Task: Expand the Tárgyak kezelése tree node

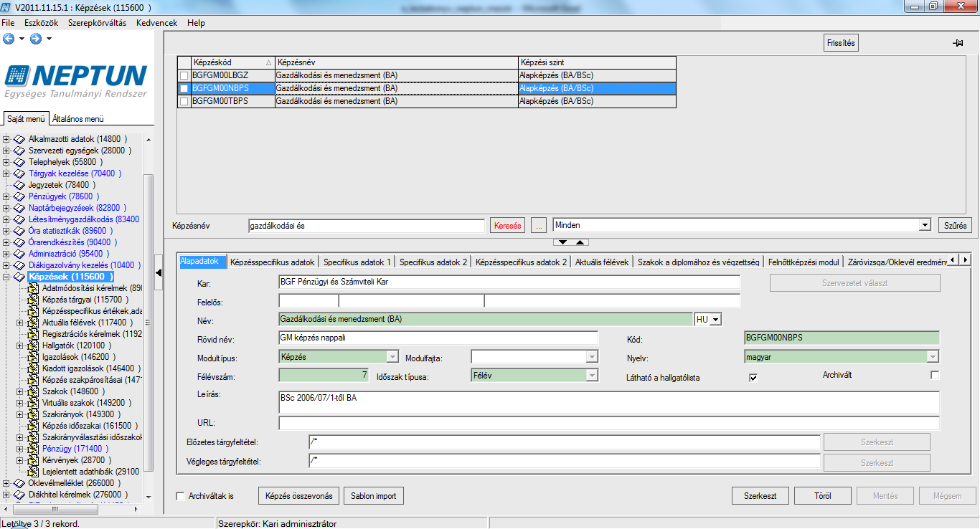Action: 6,173
